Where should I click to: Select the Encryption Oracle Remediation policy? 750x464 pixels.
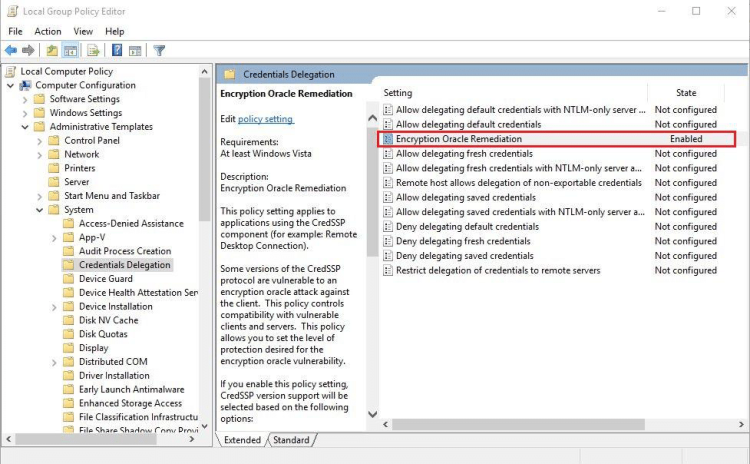point(458,139)
